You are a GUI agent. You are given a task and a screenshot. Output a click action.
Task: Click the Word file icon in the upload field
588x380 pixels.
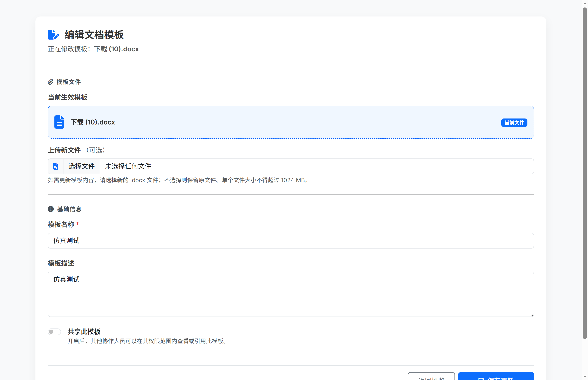pyautogui.click(x=56, y=166)
